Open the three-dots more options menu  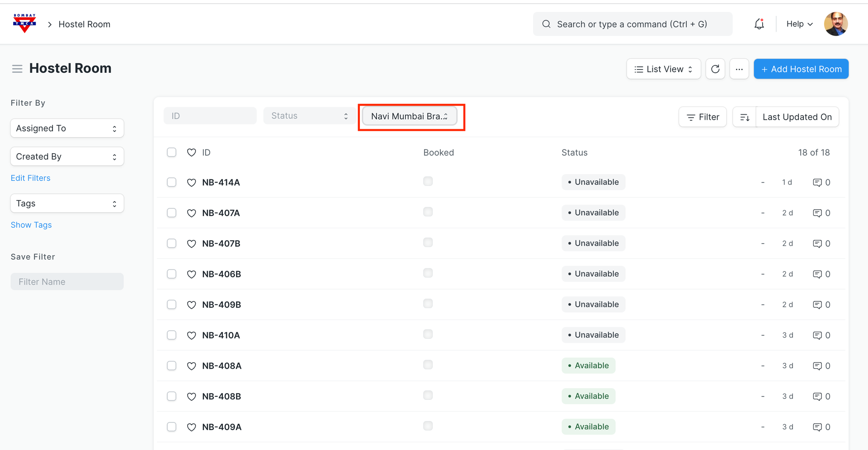739,69
